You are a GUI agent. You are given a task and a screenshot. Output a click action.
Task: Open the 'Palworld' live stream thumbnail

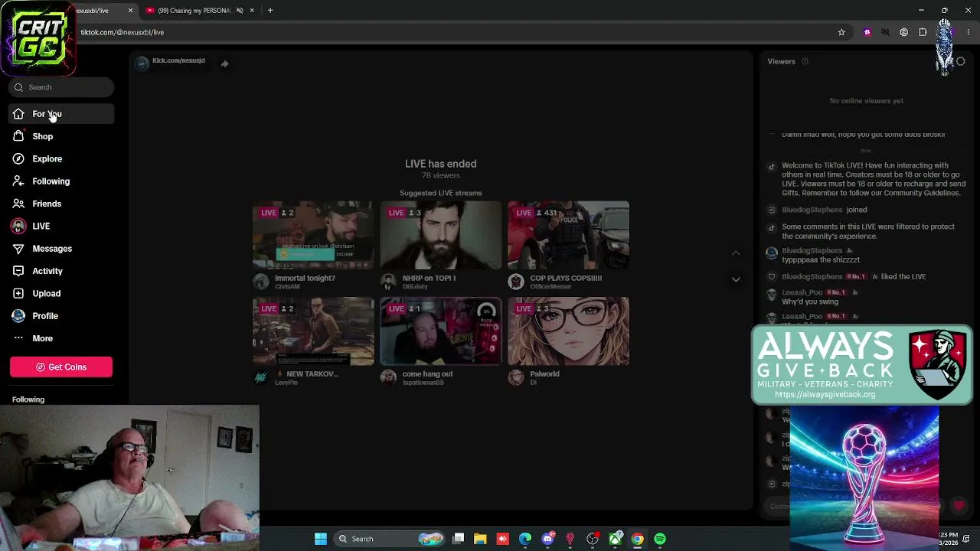[x=568, y=331]
